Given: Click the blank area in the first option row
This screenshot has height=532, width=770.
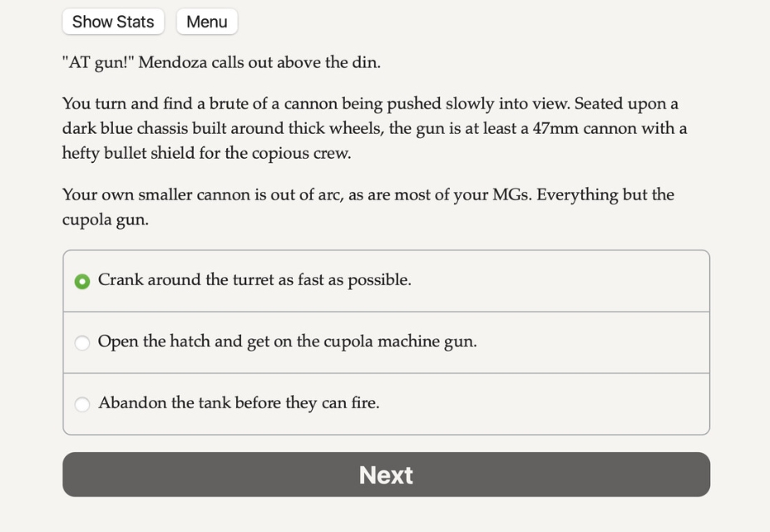Looking at the screenshot, I should [x=560, y=281].
